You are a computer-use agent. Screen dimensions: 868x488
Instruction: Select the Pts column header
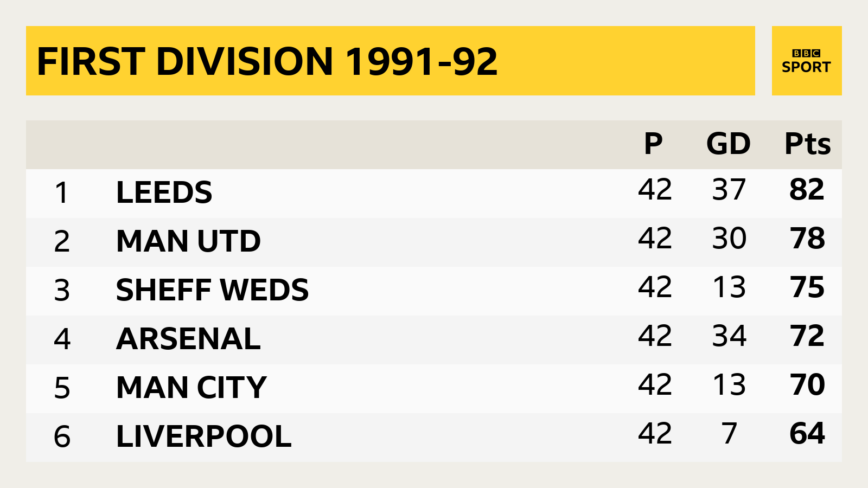pos(807,144)
